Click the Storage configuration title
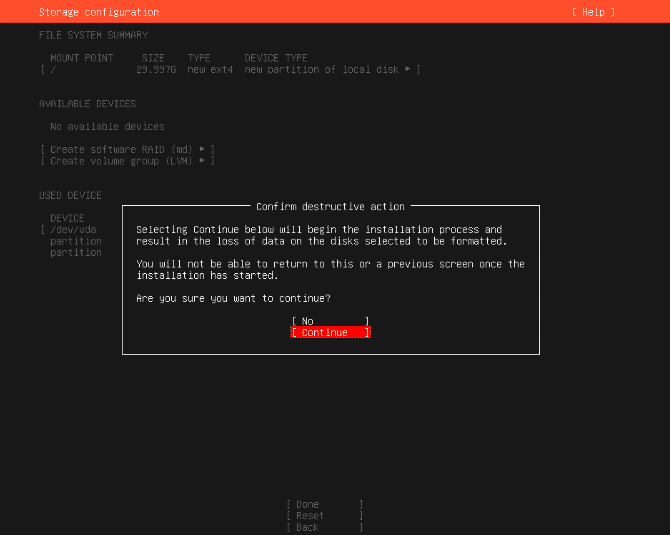This screenshot has height=535, width=670. pos(98,12)
